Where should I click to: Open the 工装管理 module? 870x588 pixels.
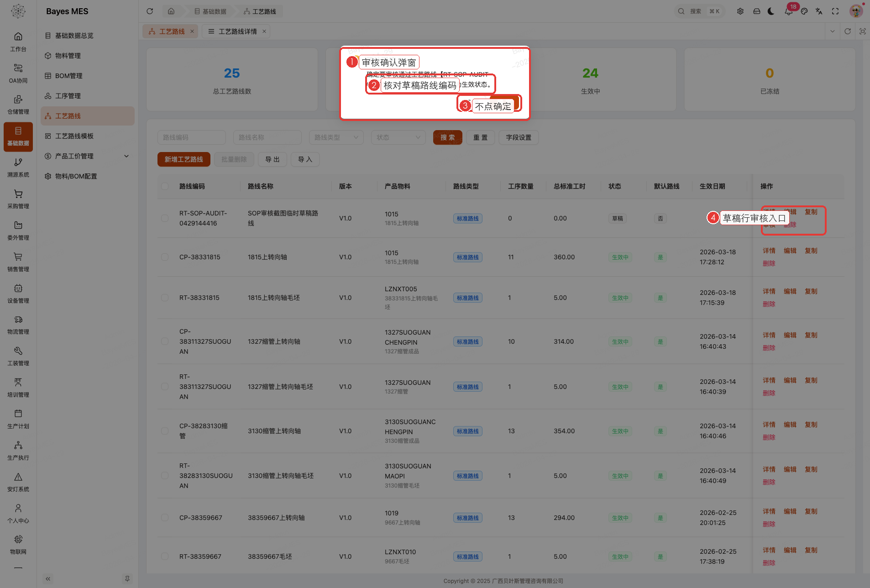[x=18, y=357]
